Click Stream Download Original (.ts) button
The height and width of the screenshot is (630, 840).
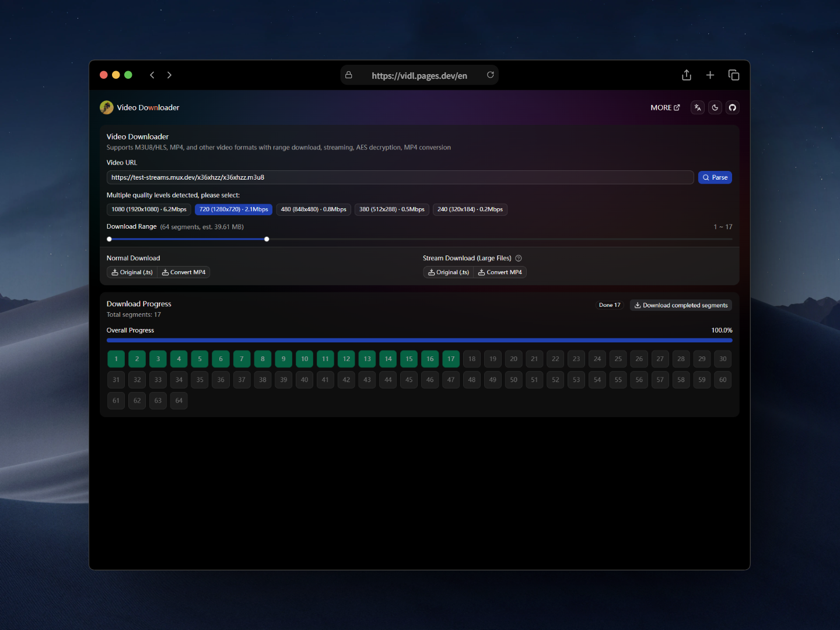pos(449,272)
